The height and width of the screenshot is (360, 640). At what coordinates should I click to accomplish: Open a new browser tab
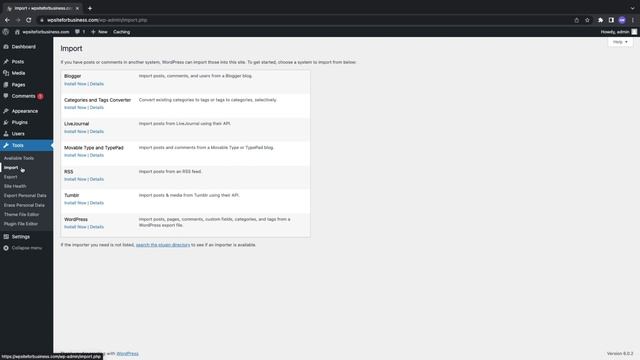90,8
